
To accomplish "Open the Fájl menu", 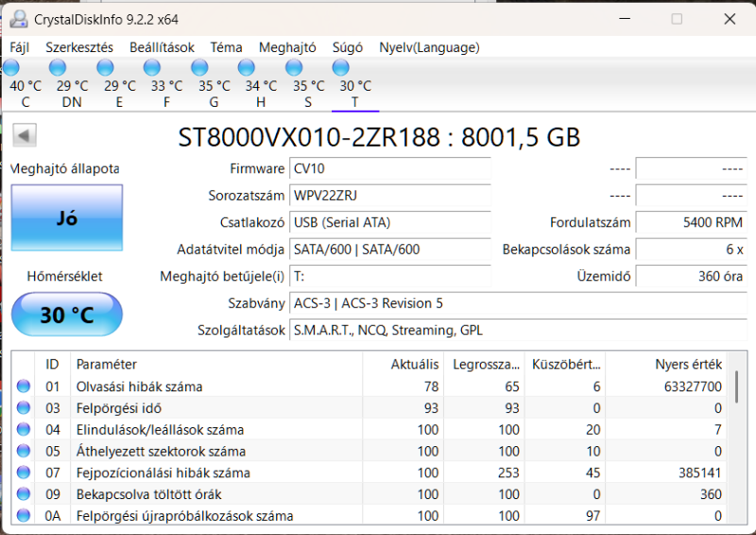I will tap(20, 47).
